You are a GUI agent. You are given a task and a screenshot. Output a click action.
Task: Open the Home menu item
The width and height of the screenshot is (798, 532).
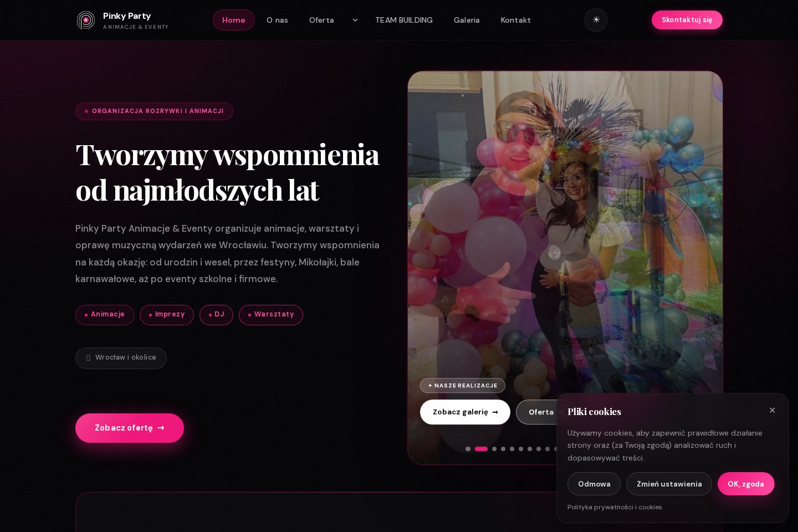click(x=234, y=20)
